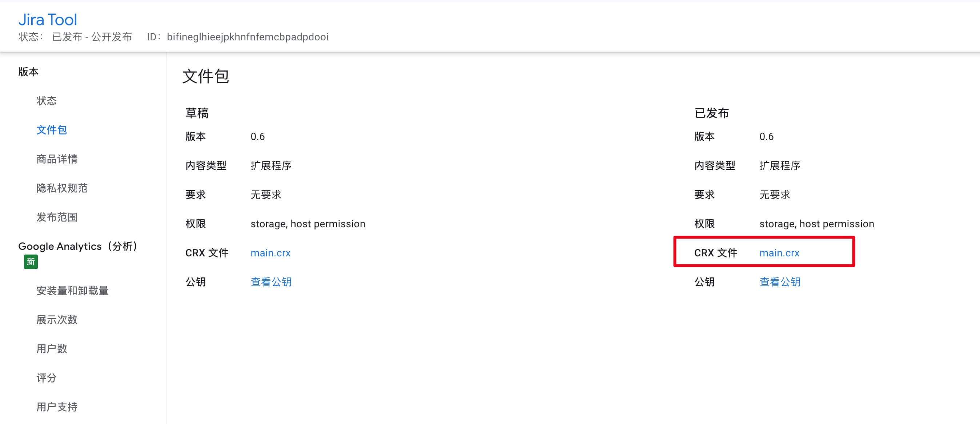Open 隐私权规范 sidebar item
The image size is (980, 424).
pyautogui.click(x=62, y=188)
